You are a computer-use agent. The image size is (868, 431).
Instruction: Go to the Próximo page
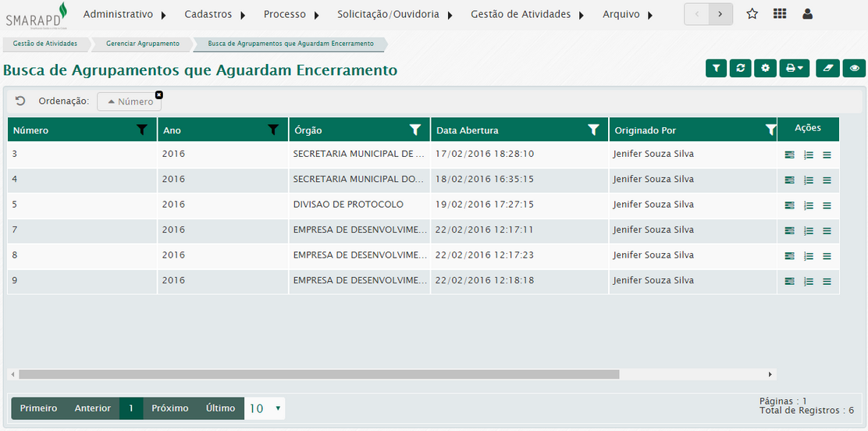[x=169, y=408]
